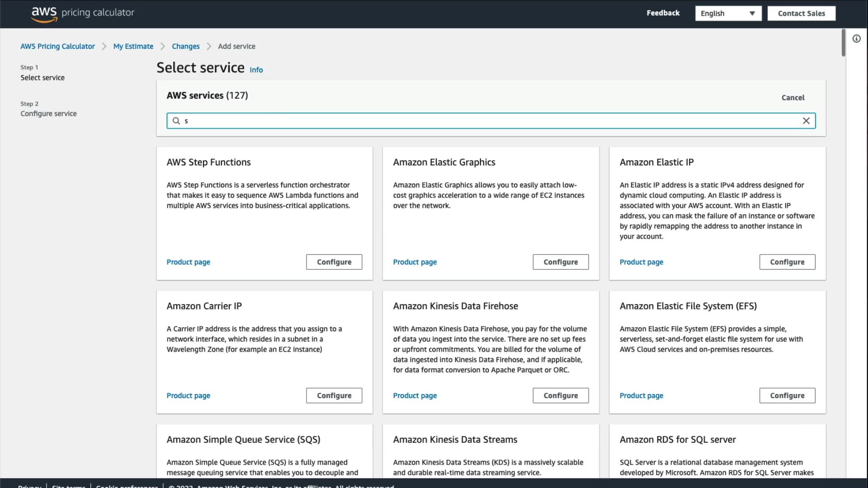Navigate to AWS Pricing Calculator breadcrumb
Image resolution: width=868 pixels, height=488 pixels.
(x=57, y=46)
